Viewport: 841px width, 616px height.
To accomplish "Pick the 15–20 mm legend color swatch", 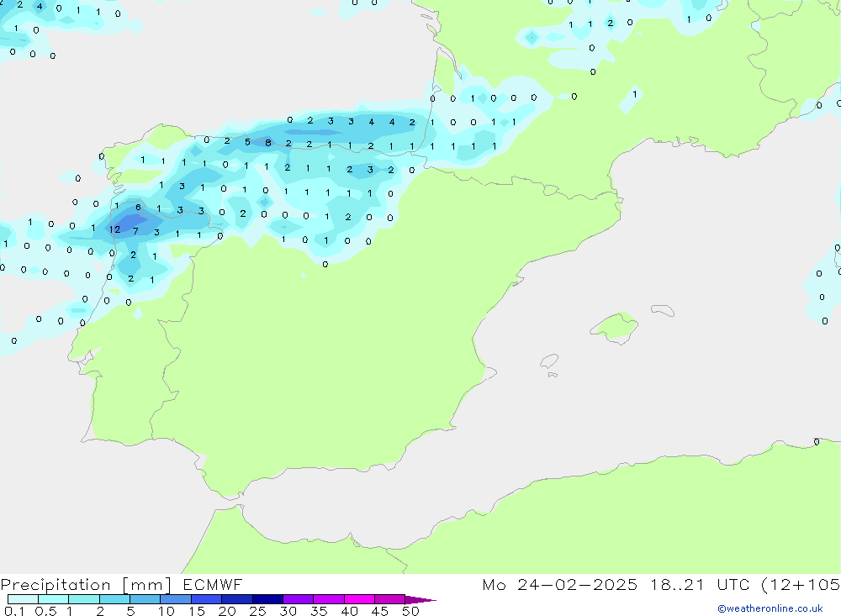I will [207, 599].
